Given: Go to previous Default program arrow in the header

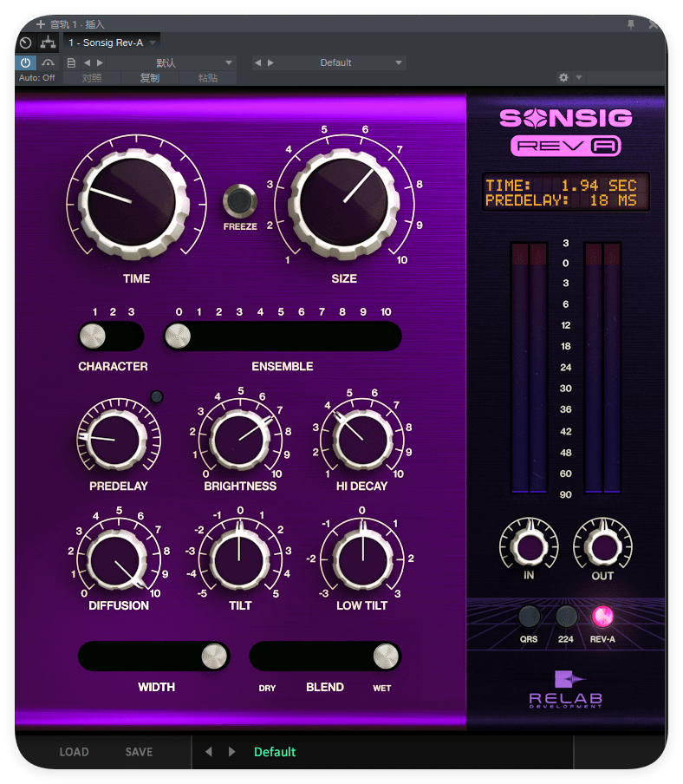Looking at the screenshot, I should 257,63.
